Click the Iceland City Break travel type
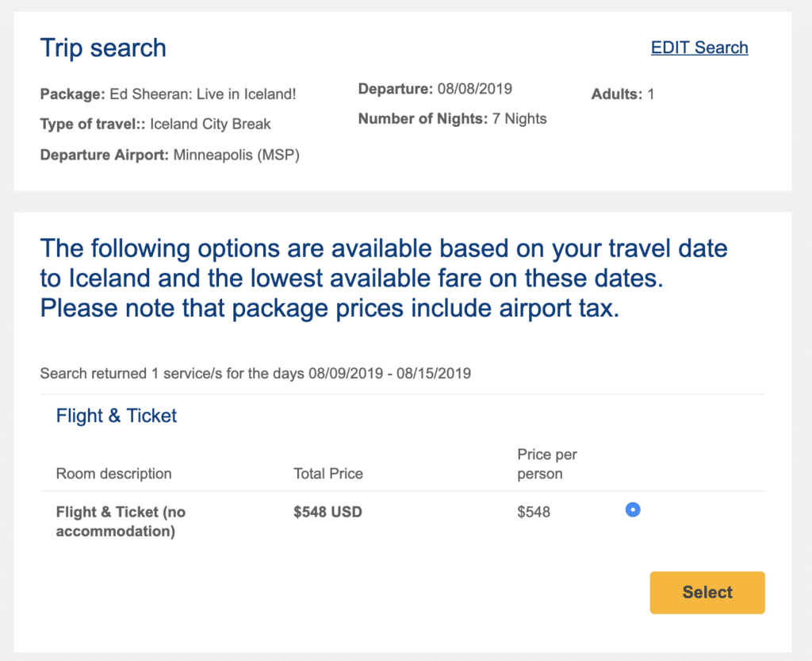 (x=210, y=124)
